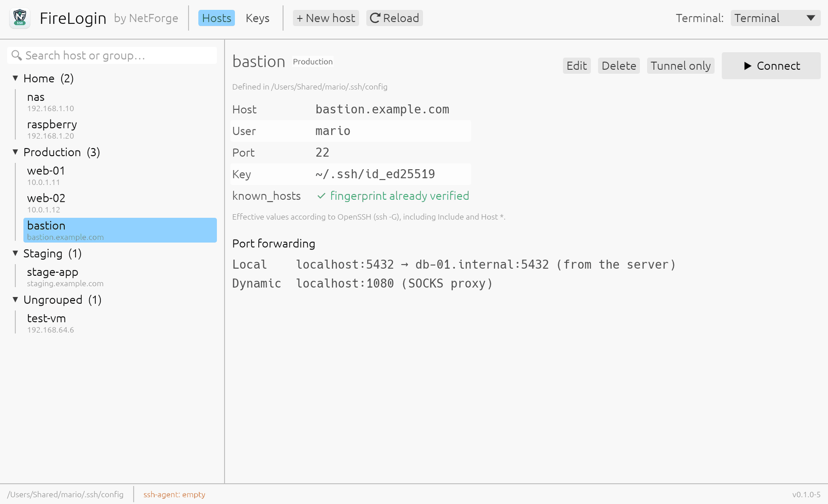Select the nas host
This screenshot has width=828, height=504.
pyautogui.click(x=120, y=102)
